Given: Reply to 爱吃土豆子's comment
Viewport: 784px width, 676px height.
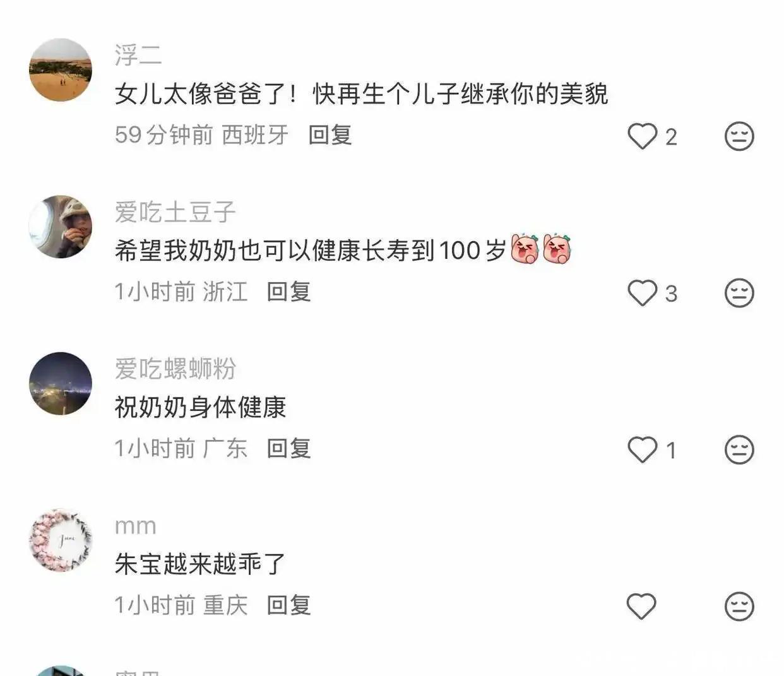Looking at the screenshot, I should 288,292.
